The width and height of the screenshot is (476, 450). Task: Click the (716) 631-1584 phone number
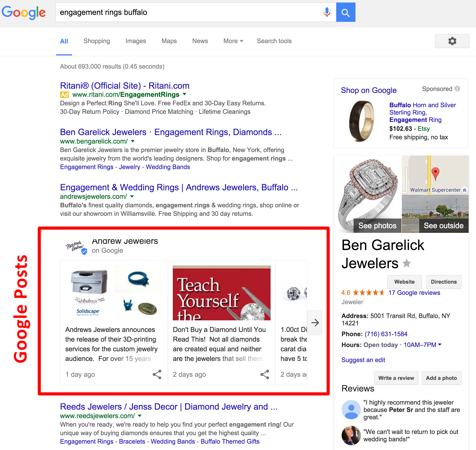(386, 334)
